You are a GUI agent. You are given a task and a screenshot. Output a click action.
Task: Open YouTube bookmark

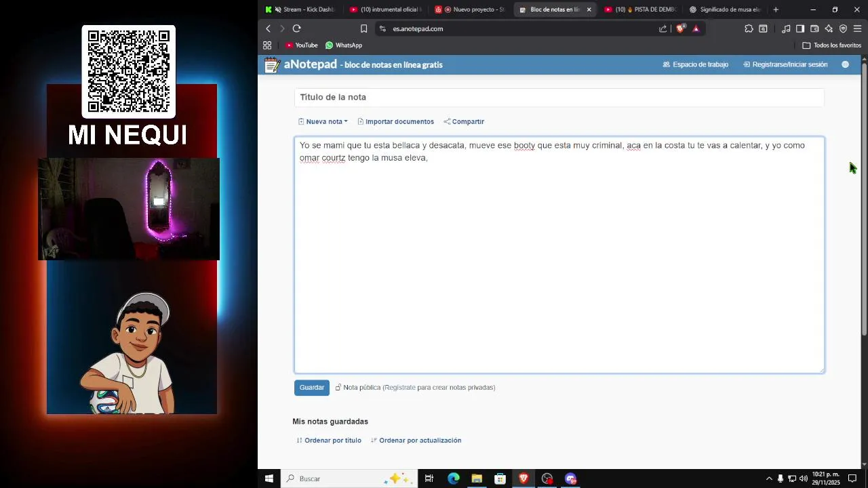point(302,45)
